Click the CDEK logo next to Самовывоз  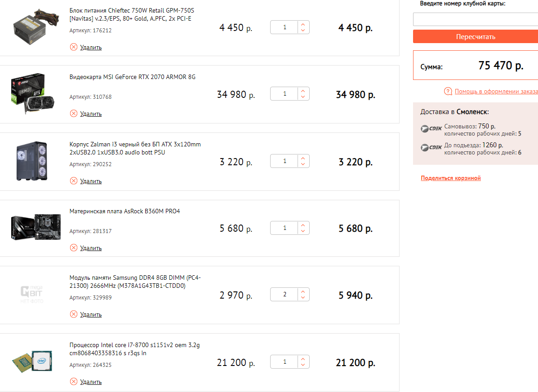coord(431,129)
